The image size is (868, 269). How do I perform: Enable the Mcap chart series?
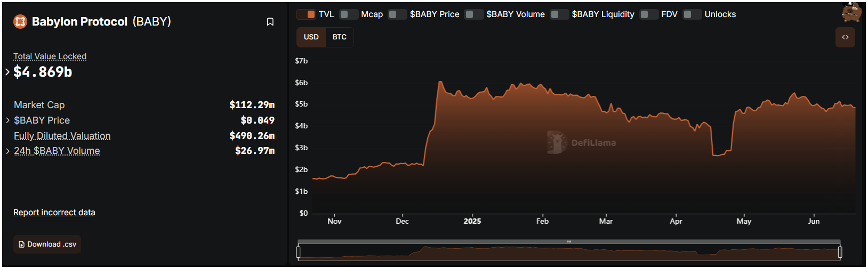pos(349,14)
